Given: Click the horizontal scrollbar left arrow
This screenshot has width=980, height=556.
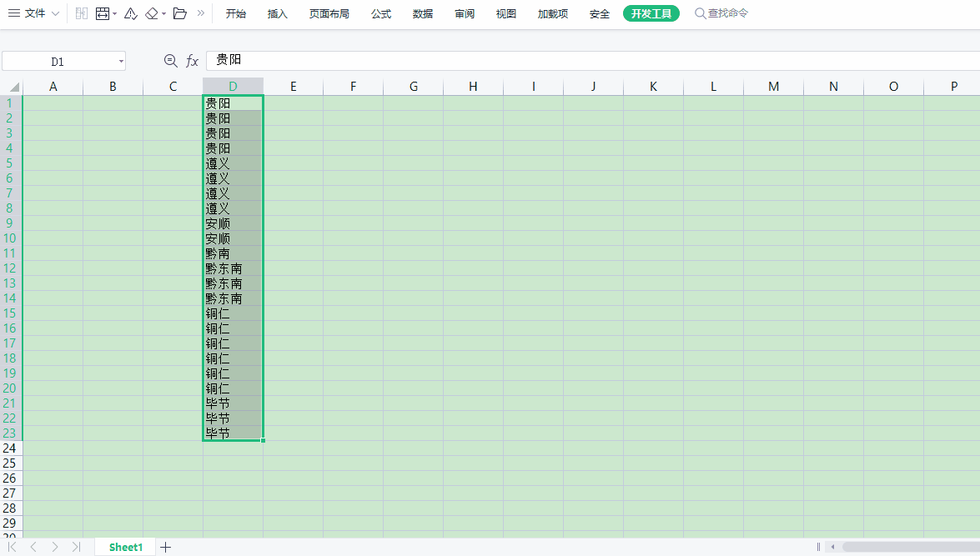Looking at the screenshot, I should (x=832, y=547).
